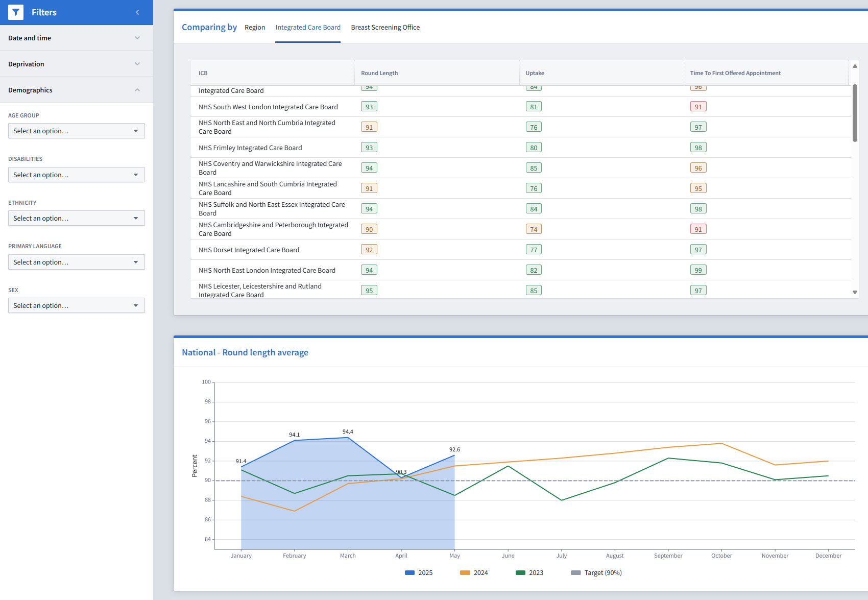Sort by the Uptake column header

click(x=535, y=73)
